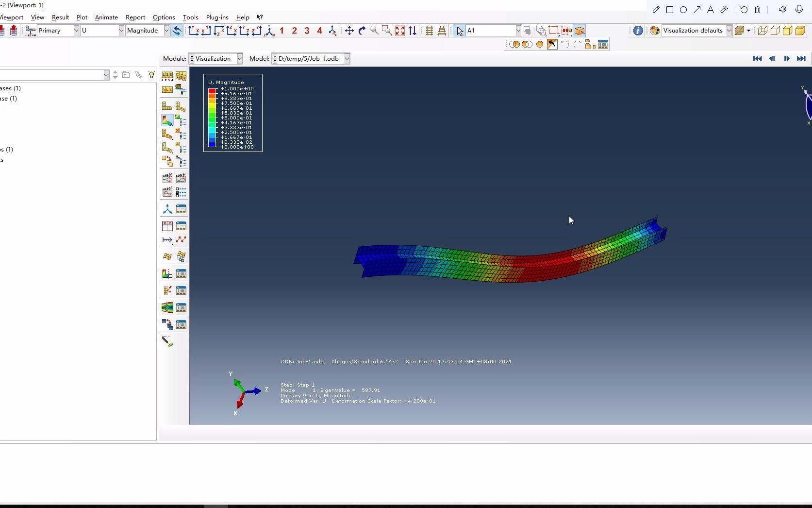This screenshot has height=508, width=812.
Task: Click the U, Magnitude legend title
Action: (x=226, y=82)
